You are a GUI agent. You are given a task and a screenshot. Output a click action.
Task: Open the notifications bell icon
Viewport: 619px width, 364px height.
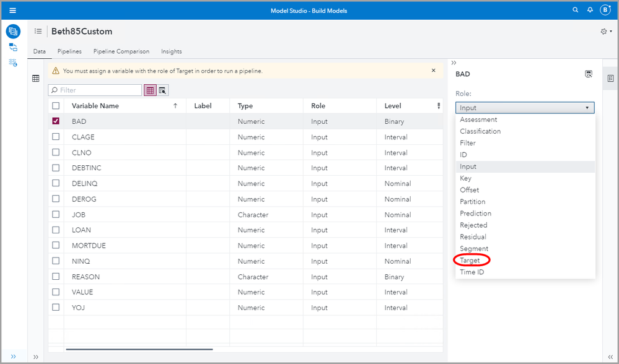(589, 11)
